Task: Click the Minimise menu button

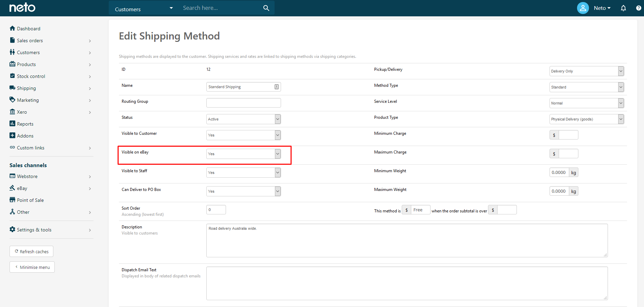Action: (32, 267)
